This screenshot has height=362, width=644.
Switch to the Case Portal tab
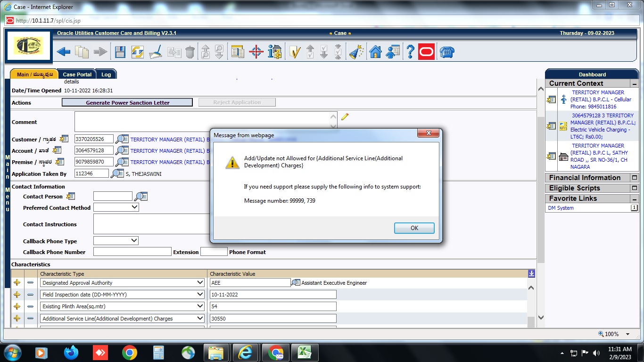[x=77, y=74]
